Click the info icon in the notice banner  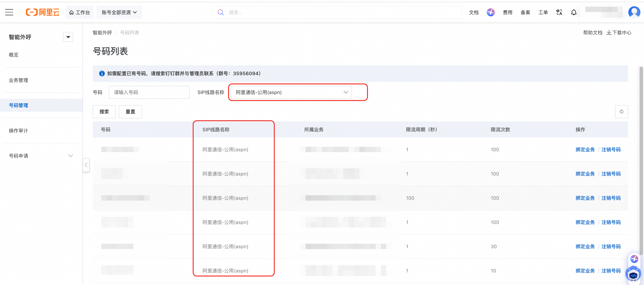click(102, 73)
